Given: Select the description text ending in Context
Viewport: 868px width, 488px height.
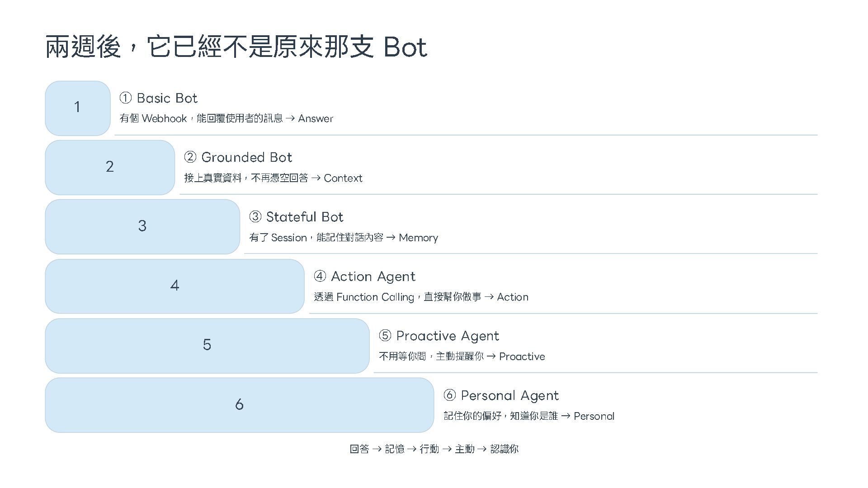Looking at the screenshot, I should 273,178.
